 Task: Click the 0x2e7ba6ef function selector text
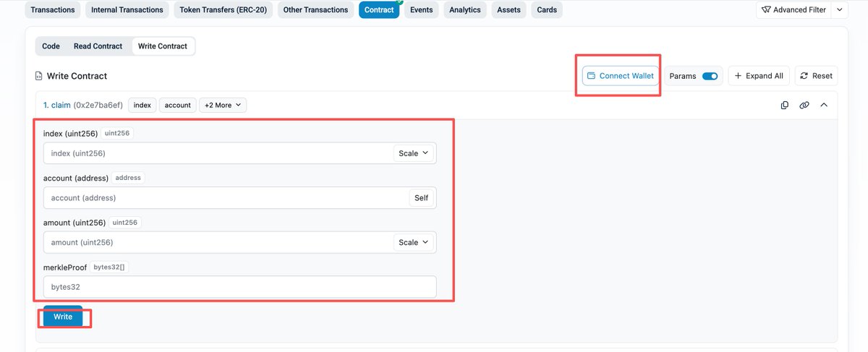click(x=99, y=106)
